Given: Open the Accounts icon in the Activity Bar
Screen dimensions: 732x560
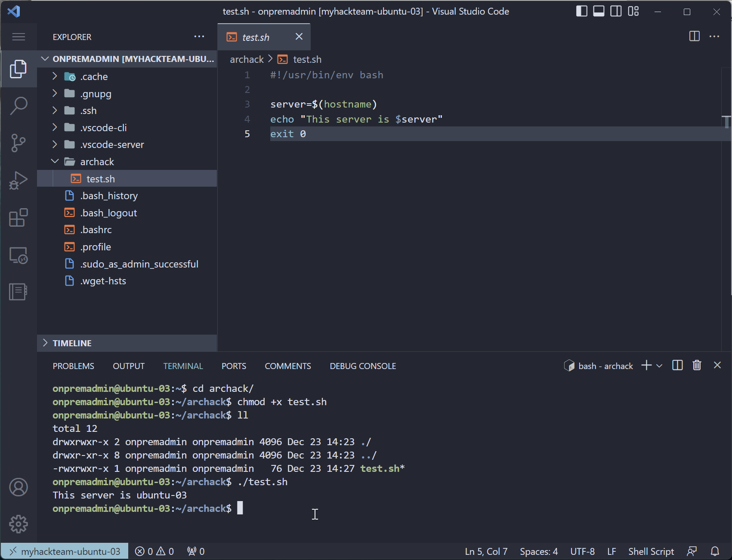Looking at the screenshot, I should (19, 487).
